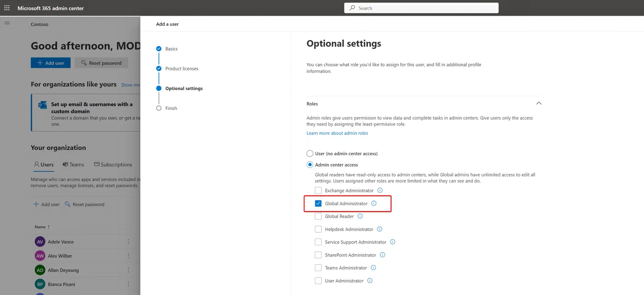Viewport: 644px width, 295px height.
Task: Click the top Search input field
Action: tap(421, 8)
